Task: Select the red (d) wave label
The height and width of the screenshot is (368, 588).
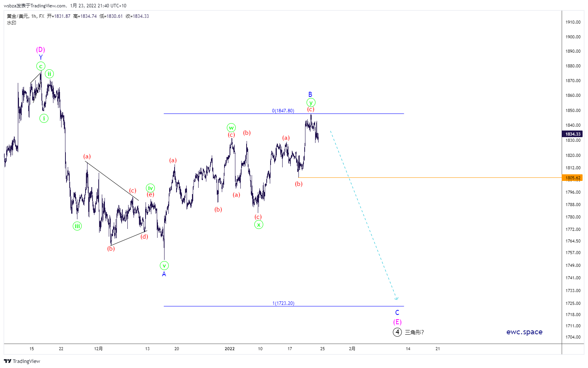Action: pos(144,236)
